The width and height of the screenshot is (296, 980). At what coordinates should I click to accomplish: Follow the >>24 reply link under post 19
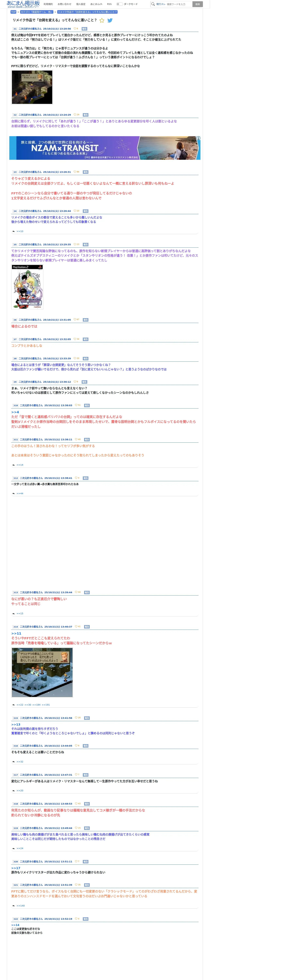click(x=20, y=848)
